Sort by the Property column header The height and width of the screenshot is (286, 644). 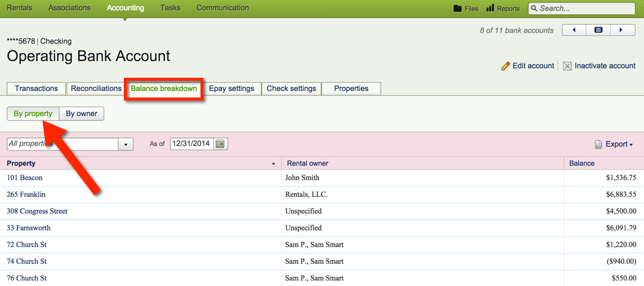coord(22,163)
